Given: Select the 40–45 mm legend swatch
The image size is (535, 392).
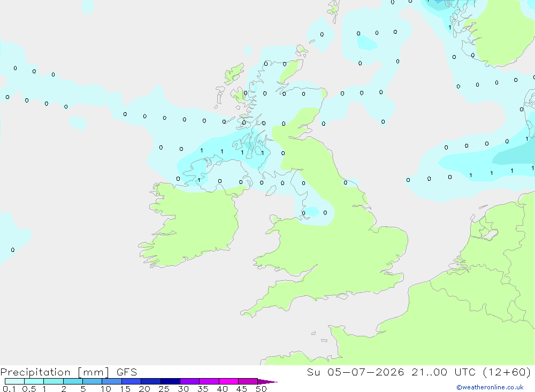Looking at the screenshot, I should 228,381.
